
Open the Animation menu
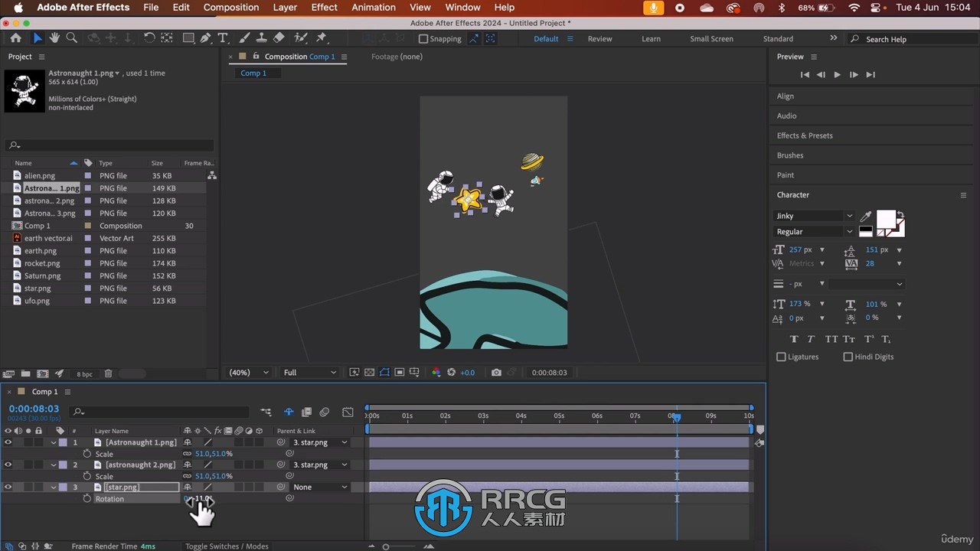[374, 7]
